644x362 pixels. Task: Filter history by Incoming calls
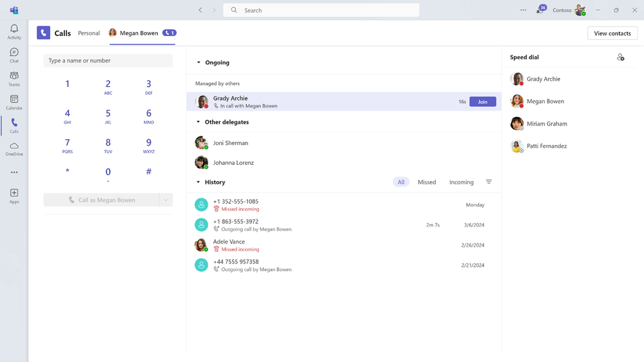coord(461,182)
